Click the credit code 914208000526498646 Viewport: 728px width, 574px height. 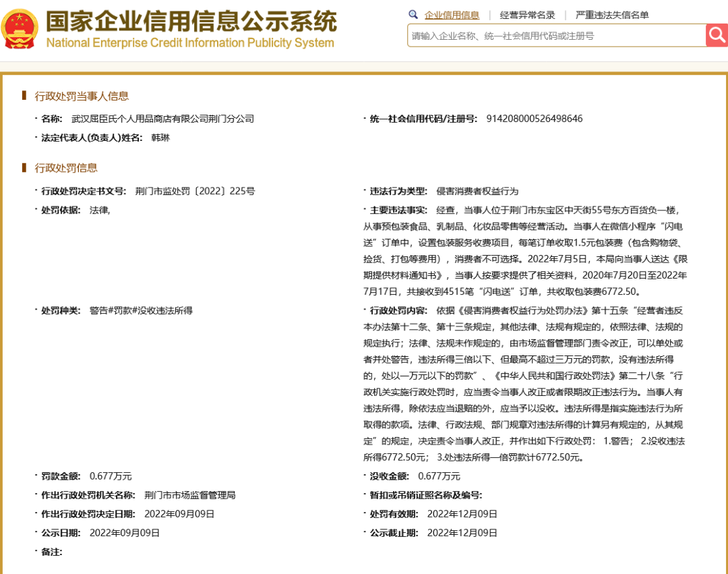click(534, 119)
